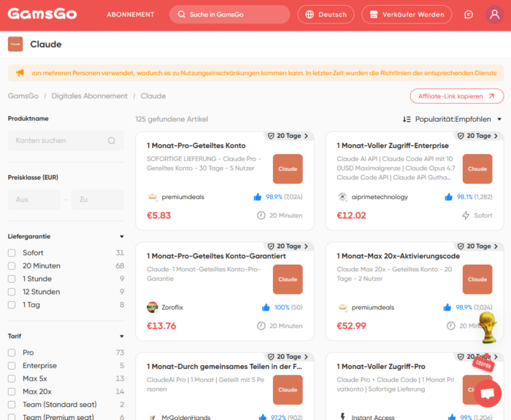The height and width of the screenshot is (420, 511).
Task: Open the red COUPON tag
Action: 483,363
